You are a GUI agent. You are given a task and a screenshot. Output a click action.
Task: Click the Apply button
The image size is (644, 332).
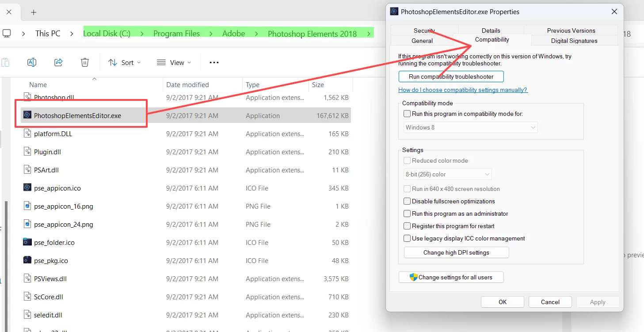(598, 302)
